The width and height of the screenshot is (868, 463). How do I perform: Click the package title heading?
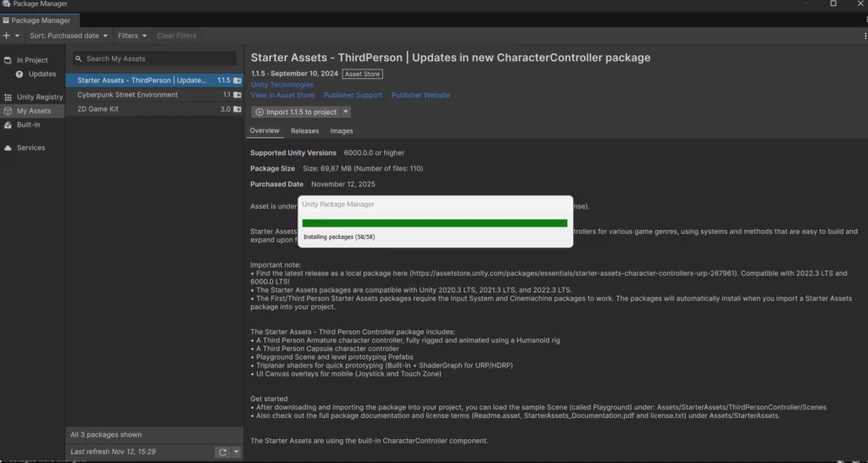click(451, 58)
